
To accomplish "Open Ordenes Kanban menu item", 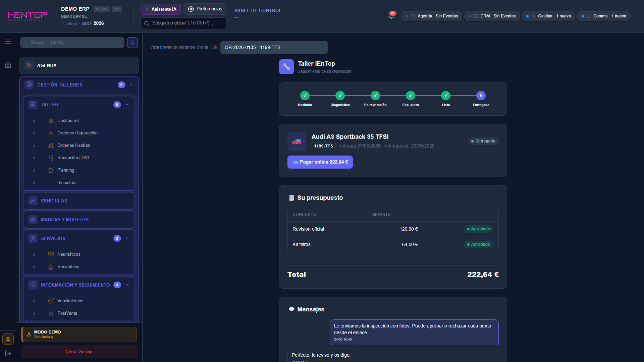I will [79, 145].
